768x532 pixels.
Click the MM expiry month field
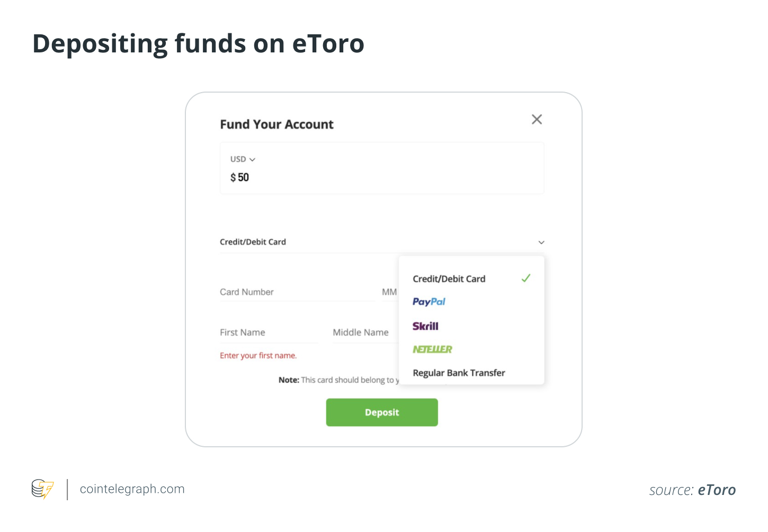click(x=389, y=292)
